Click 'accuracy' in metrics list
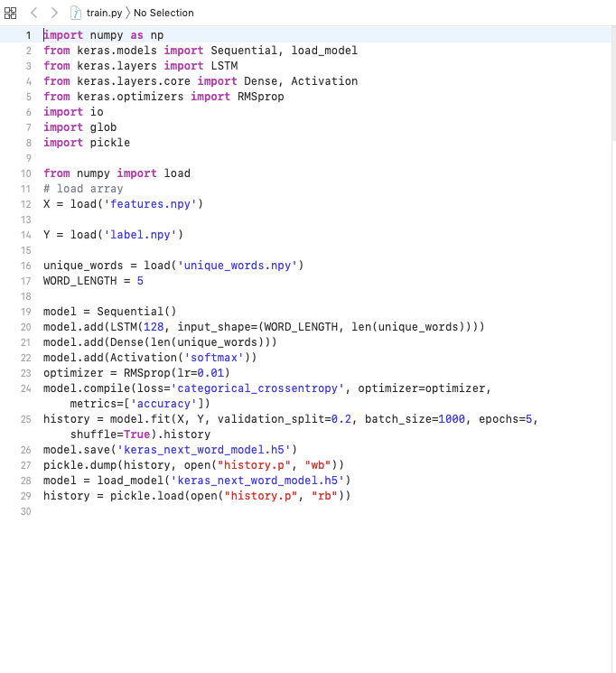The height and width of the screenshot is (673, 616). (163, 404)
